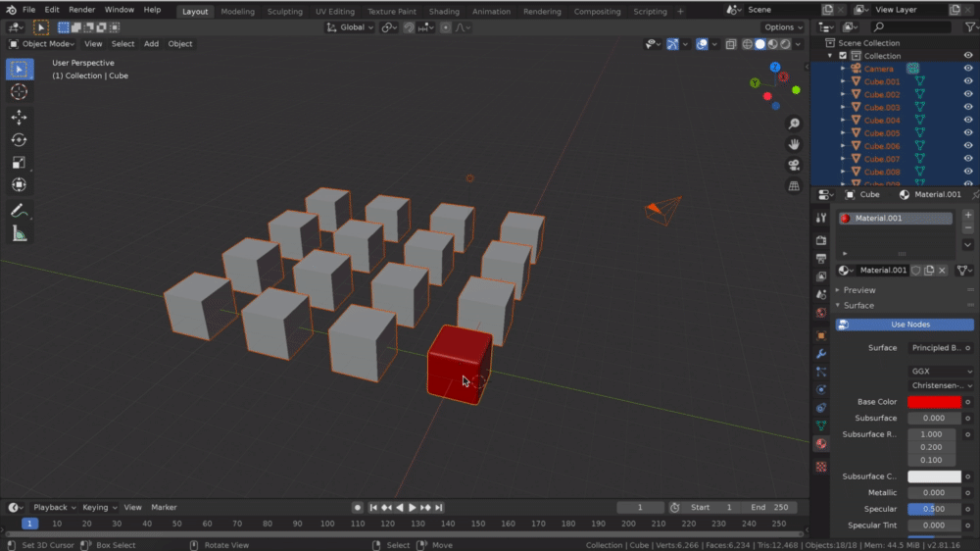Click the Principled BSDF surface shader button
The image size is (980, 551).
click(936, 348)
